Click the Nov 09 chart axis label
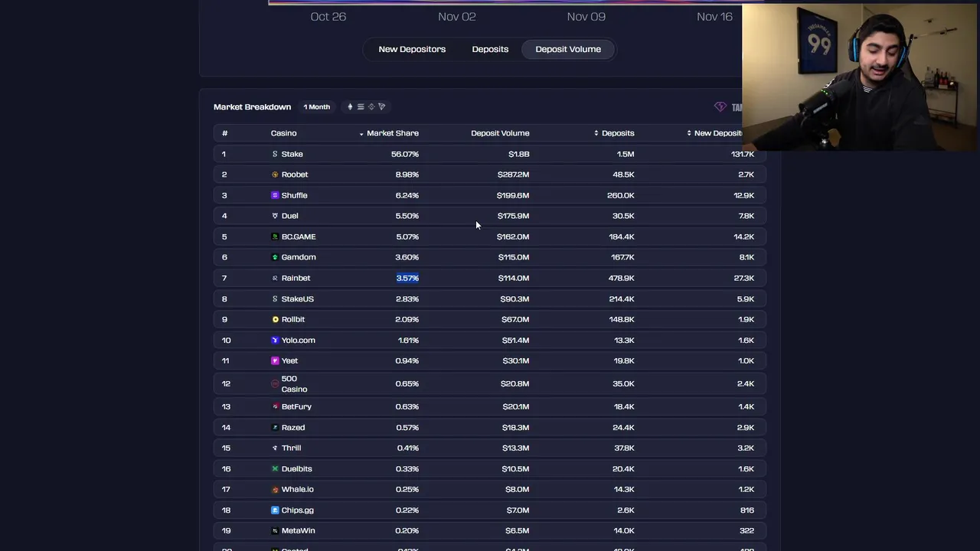980x551 pixels. coord(586,16)
